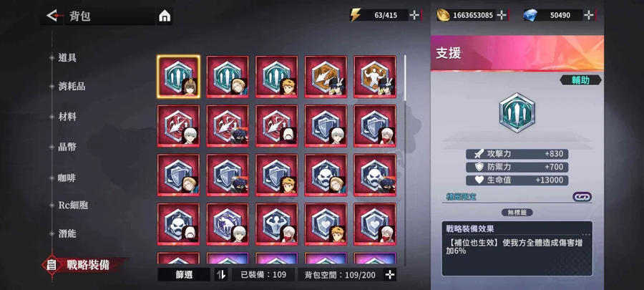The image size is (644, 290).
Task: Select the 道具 category
Action: (67, 58)
